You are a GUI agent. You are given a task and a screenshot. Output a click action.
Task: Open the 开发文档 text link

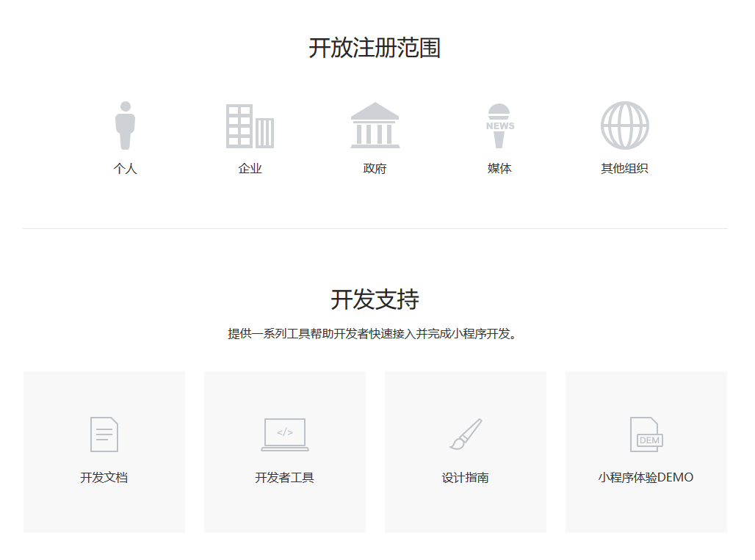click(x=104, y=478)
